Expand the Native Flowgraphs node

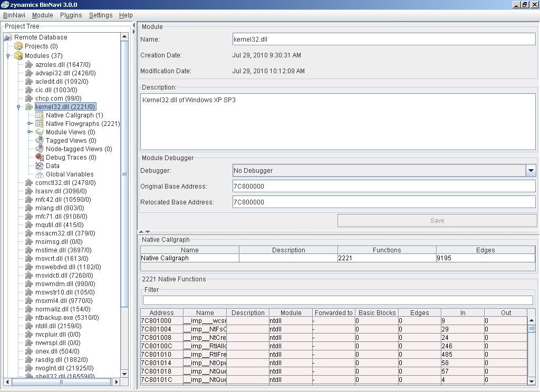click(30, 124)
